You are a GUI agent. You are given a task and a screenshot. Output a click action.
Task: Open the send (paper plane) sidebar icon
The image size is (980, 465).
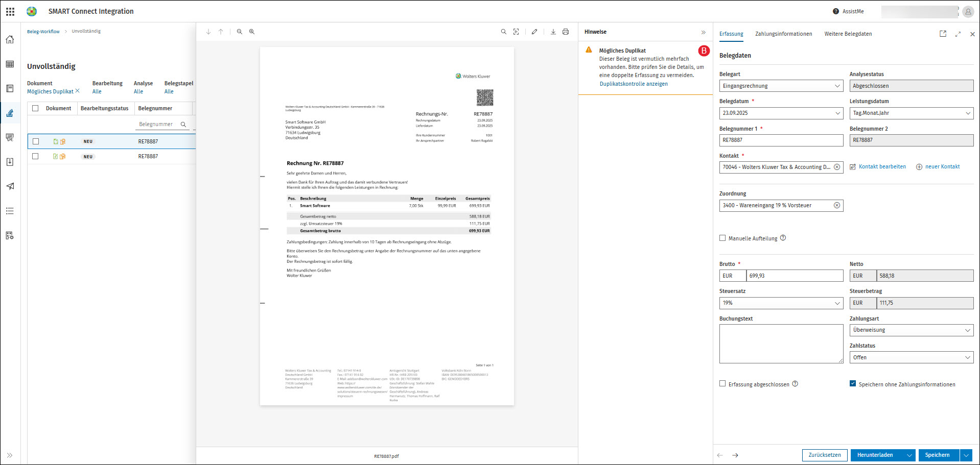(10, 186)
